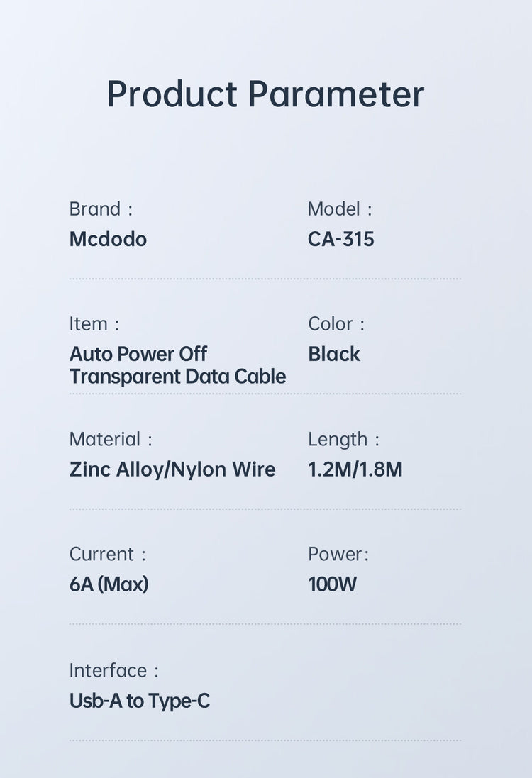Click the Length label
Image resolution: width=532 pixels, height=778 pixels.
[338, 439]
